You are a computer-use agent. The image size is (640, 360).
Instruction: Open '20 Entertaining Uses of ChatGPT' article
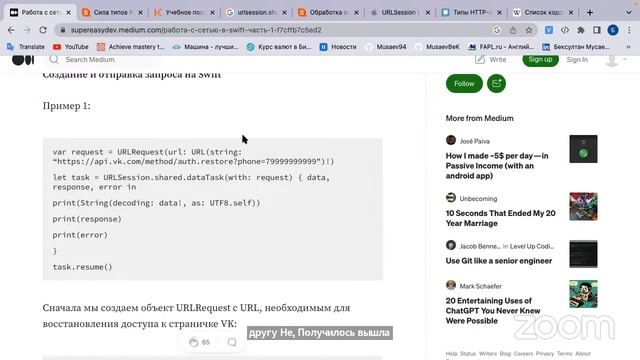[x=493, y=311]
